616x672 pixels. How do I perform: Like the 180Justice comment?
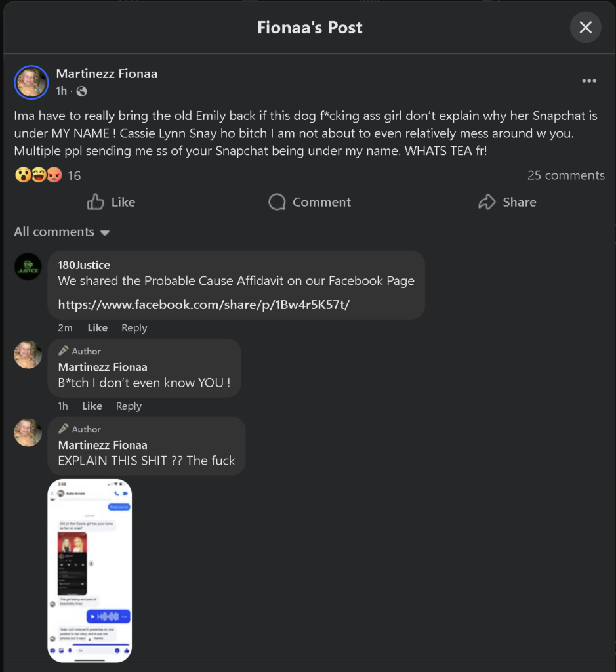point(98,328)
